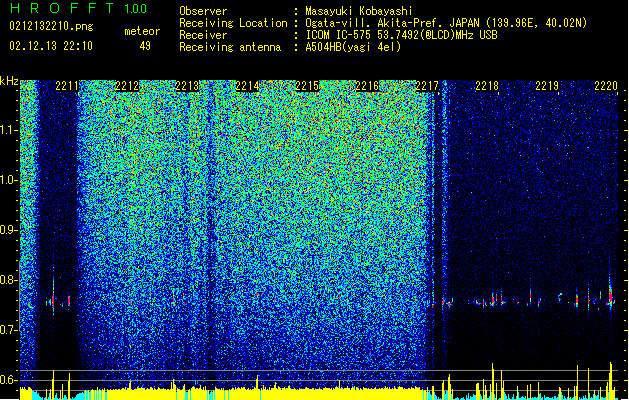Click the 0.6 kHz axis label
The image size is (629, 400).
click(x=9, y=380)
